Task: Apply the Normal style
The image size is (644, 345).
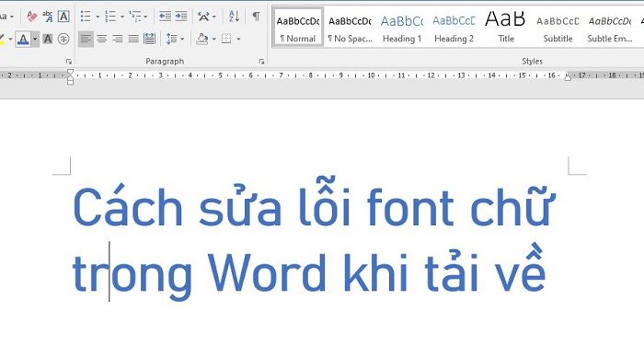Action: click(x=298, y=28)
